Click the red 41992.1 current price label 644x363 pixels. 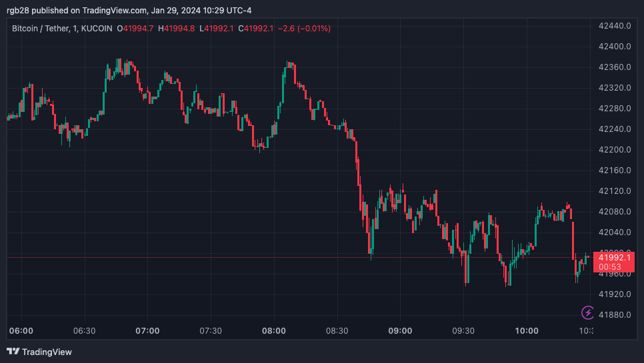[x=613, y=258]
